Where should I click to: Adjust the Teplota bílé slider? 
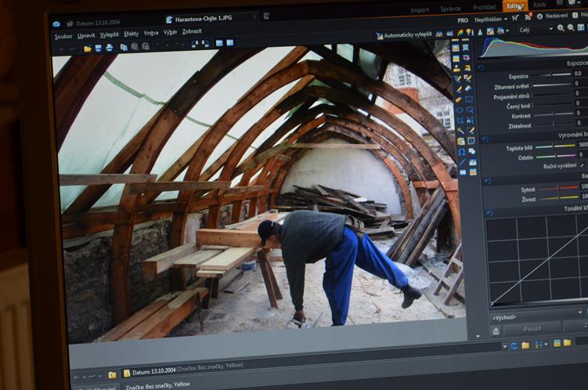click(x=555, y=146)
